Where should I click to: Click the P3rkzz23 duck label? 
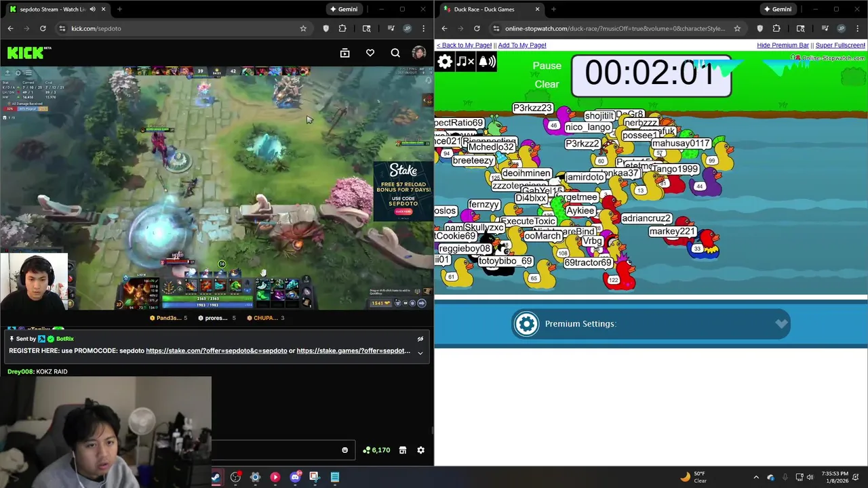point(533,108)
